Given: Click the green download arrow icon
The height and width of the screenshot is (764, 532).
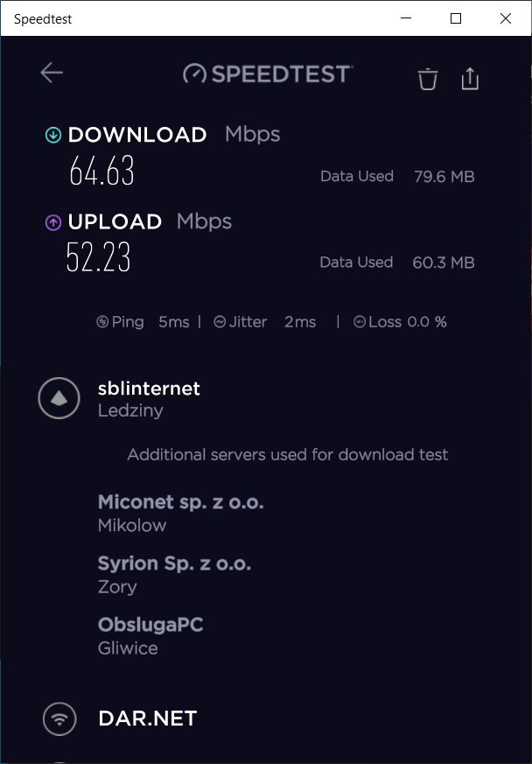Looking at the screenshot, I should coord(53,135).
